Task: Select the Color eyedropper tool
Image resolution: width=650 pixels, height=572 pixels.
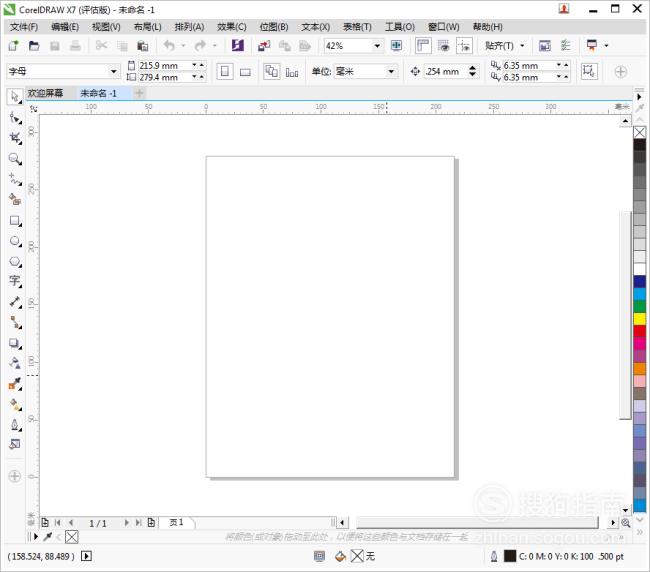Action: [15, 384]
